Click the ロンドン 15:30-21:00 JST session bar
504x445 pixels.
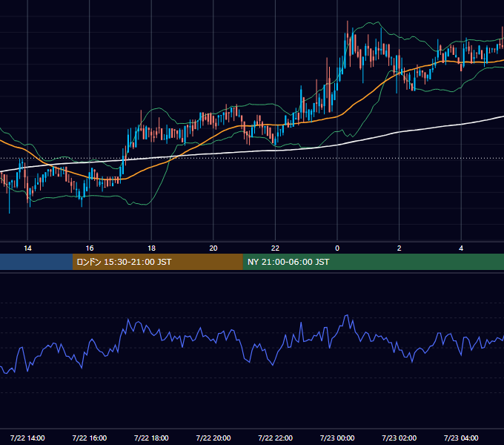pos(157,262)
